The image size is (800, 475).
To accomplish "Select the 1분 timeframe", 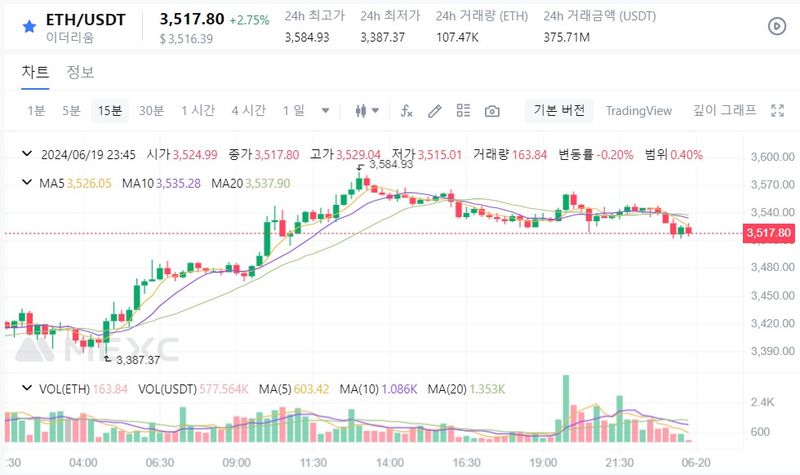I will pyautogui.click(x=36, y=110).
